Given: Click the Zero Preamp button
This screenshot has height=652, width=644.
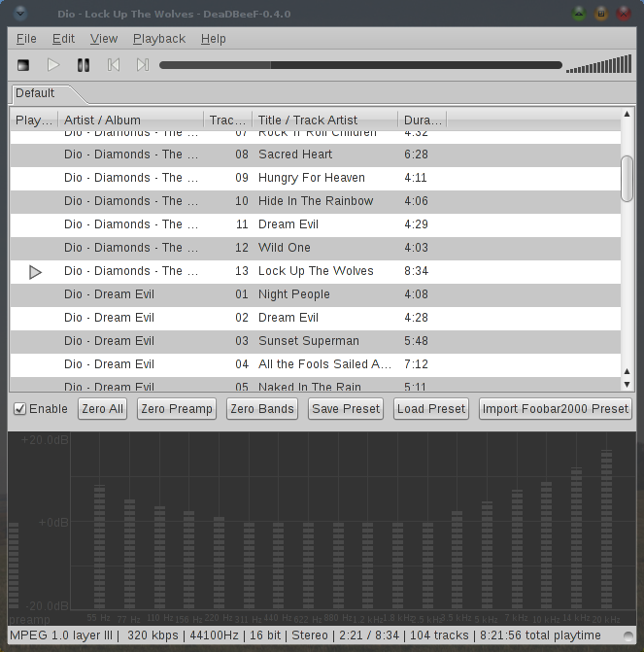Looking at the screenshot, I should point(177,409).
